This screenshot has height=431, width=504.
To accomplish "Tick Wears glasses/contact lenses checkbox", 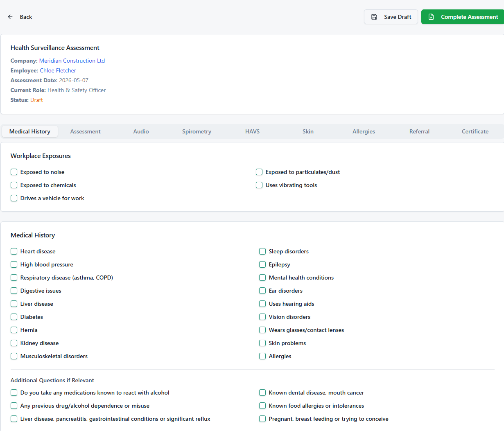I will pos(262,330).
